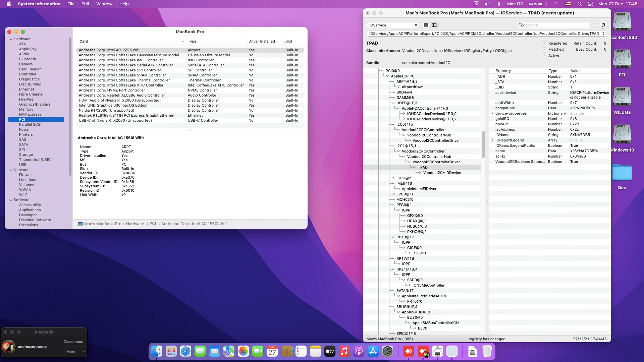Switch to list view in IORegistryExplorer toolbar
Viewport: 644px width, 362px height.
[x=426, y=25]
